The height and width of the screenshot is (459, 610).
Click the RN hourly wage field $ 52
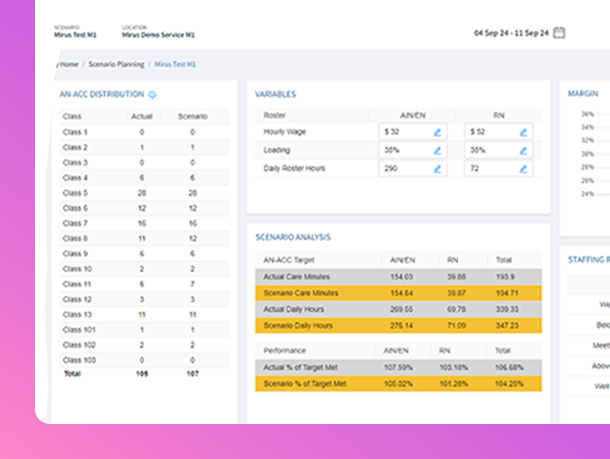coord(499,132)
